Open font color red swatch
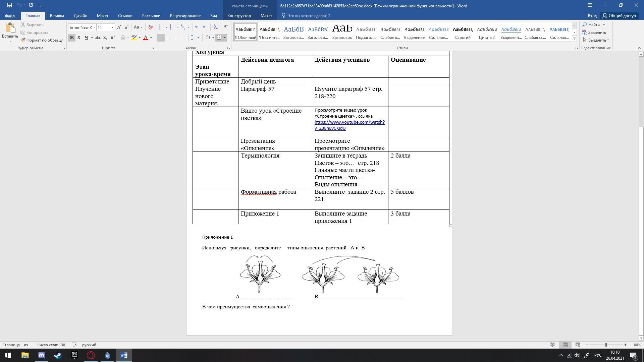 [146, 38]
